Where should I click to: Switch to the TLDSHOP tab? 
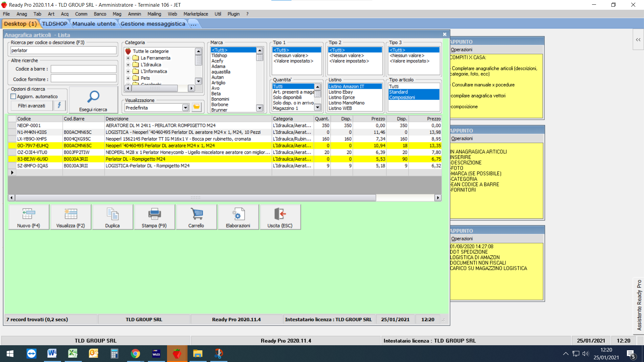click(x=54, y=23)
